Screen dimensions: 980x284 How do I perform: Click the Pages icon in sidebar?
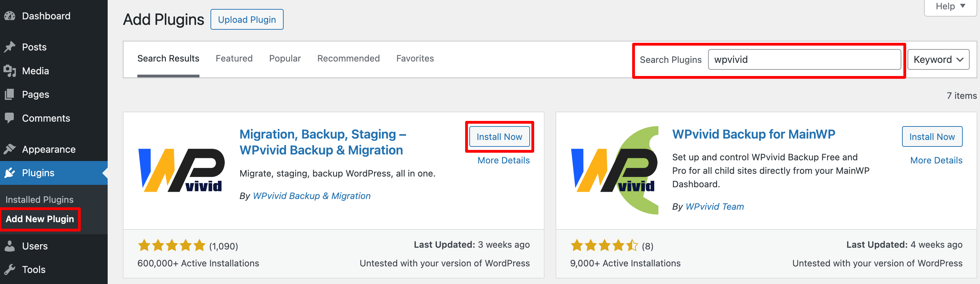coord(10,94)
